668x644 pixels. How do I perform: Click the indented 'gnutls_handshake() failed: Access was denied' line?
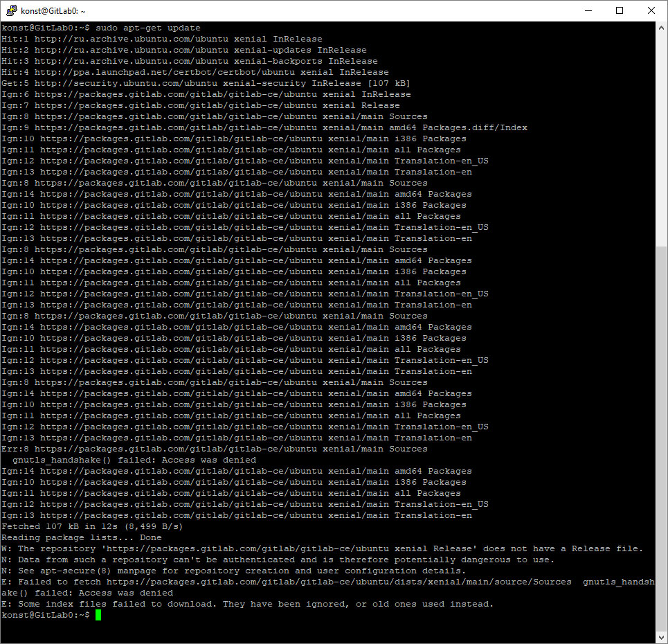134,460
